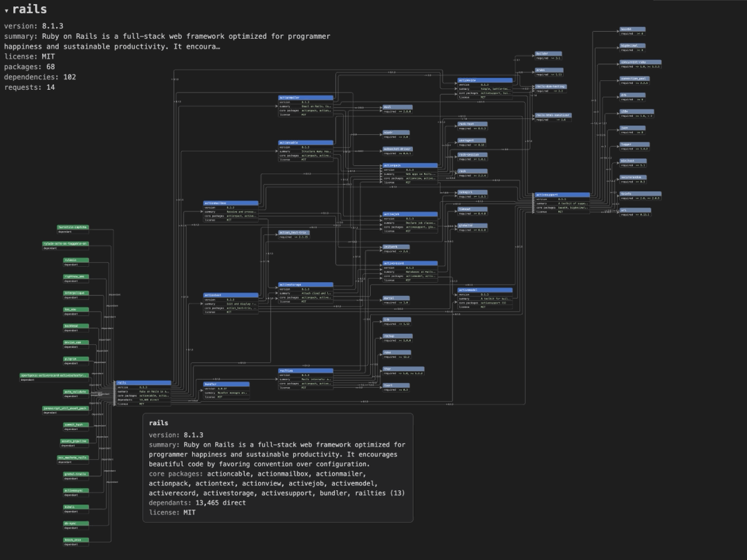Open the actionview package node

click(x=485, y=88)
